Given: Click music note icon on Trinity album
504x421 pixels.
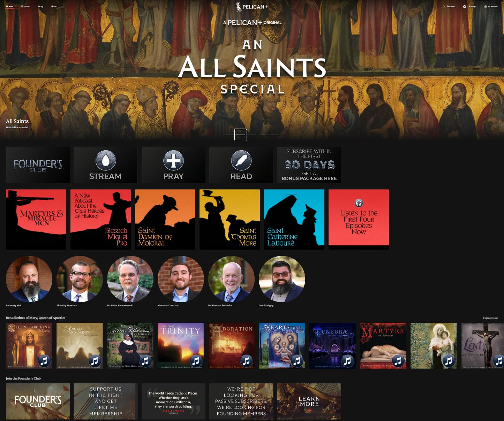Looking at the screenshot, I should tap(196, 361).
